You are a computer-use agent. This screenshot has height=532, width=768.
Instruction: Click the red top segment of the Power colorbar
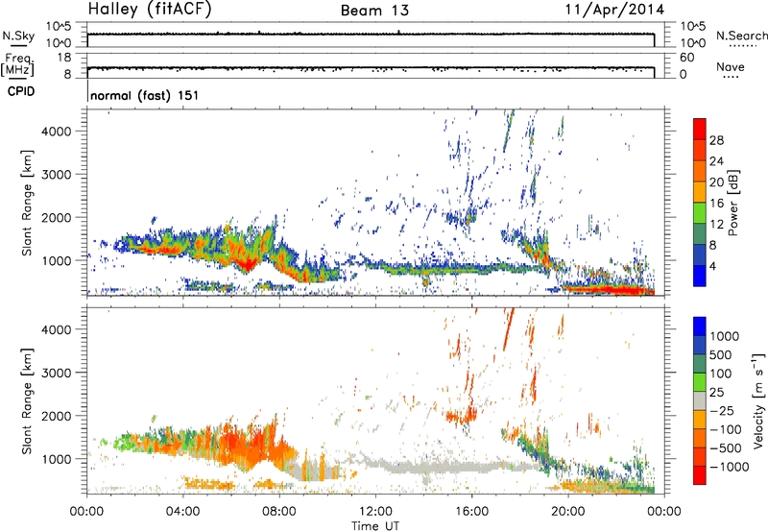pyautogui.click(x=700, y=129)
